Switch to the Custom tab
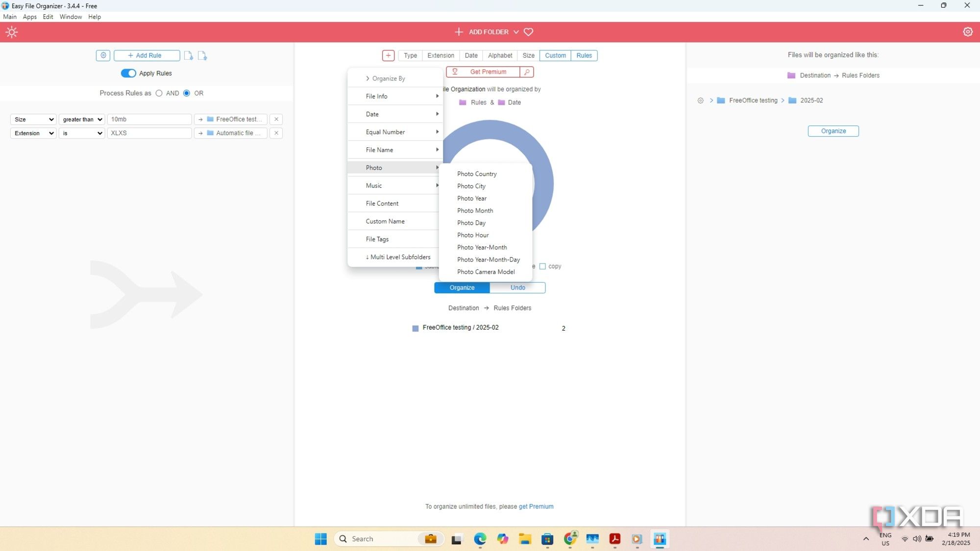The height and width of the screenshot is (551, 980). pos(555,55)
